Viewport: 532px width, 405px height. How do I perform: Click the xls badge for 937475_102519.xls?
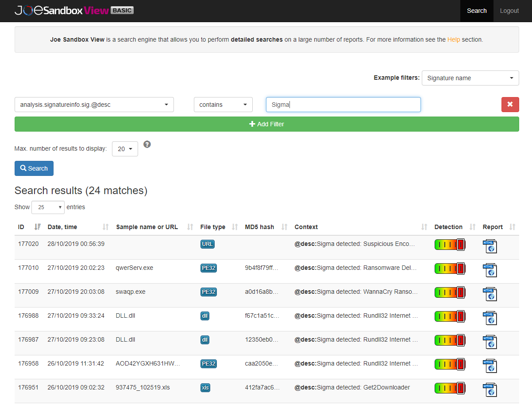[205, 387]
